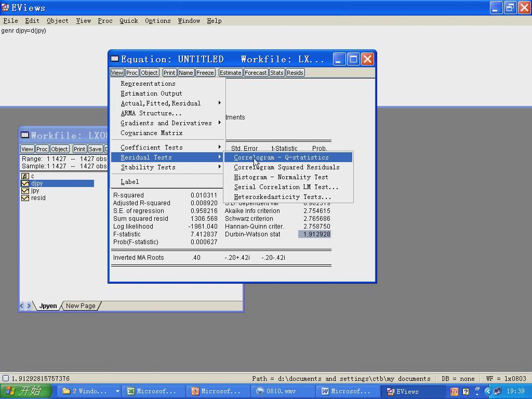Open the Proc menu in main menu bar
The width and height of the screenshot is (532, 399).
click(x=105, y=21)
